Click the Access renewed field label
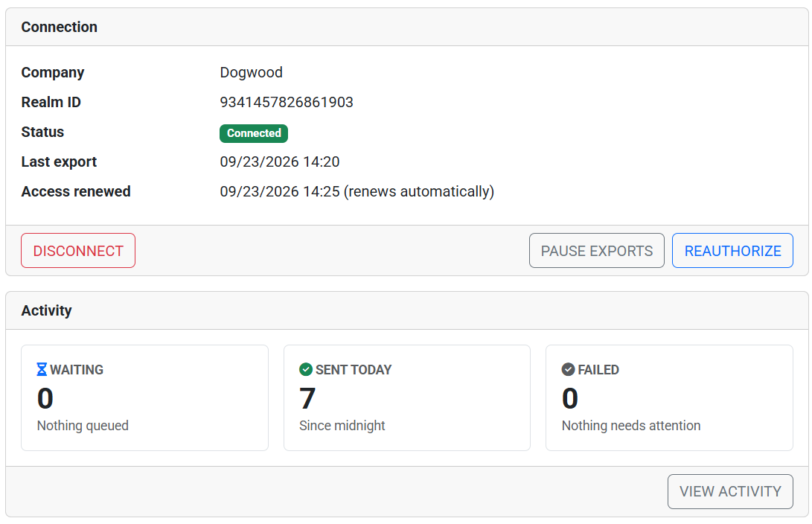812x524 pixels. tap(76, 191)
